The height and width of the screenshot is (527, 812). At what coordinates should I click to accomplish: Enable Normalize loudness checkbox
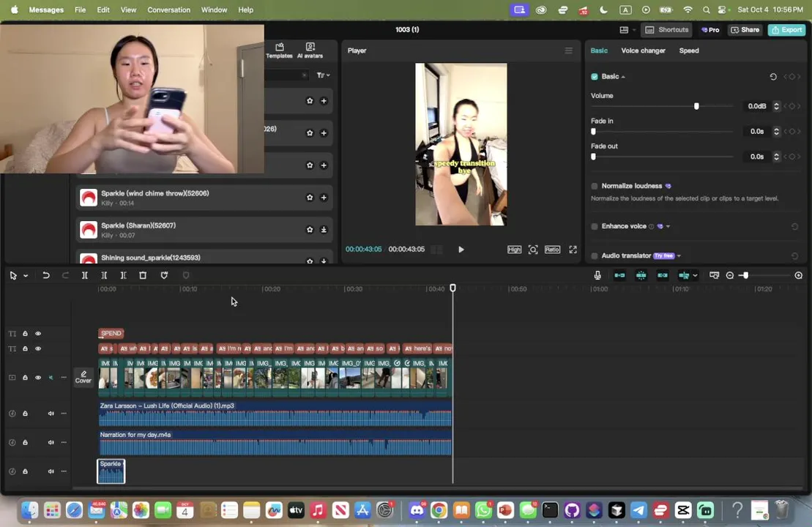(595, 186)
